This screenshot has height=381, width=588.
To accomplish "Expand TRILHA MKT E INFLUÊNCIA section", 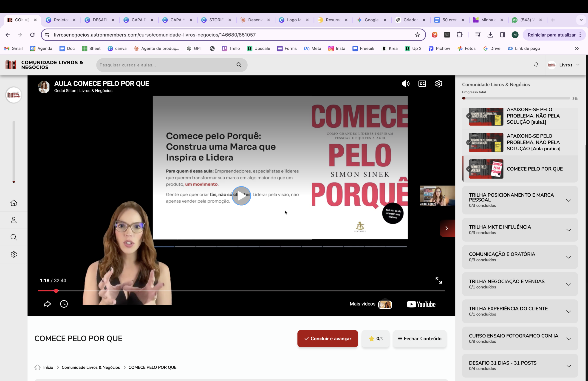I will 520,230.
